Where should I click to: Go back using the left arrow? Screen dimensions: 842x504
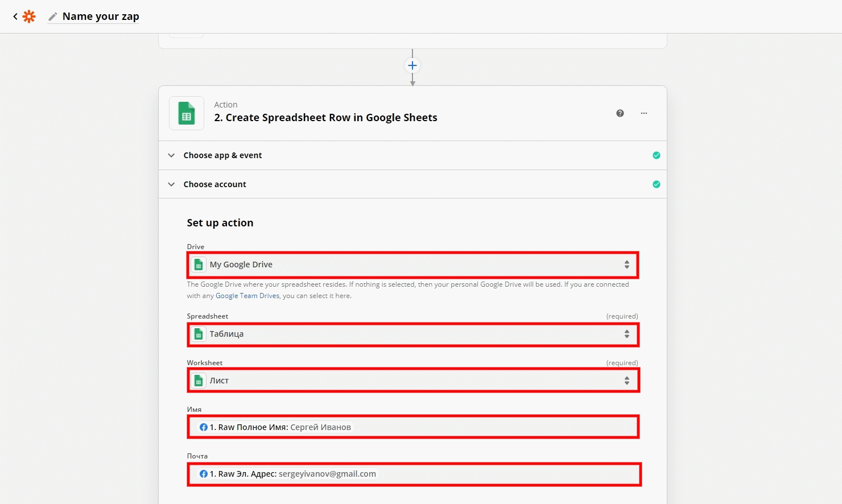pyautogui.click(x=15, y=16)
